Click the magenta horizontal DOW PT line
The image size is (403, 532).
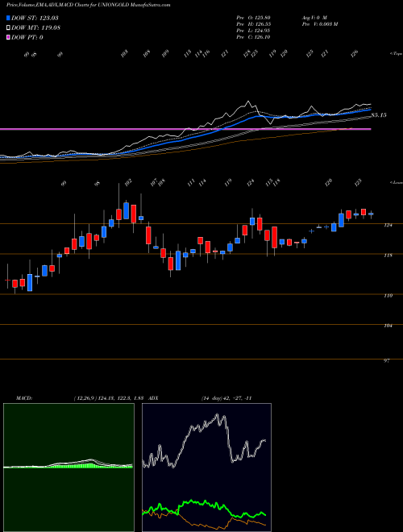click(185, 129)
